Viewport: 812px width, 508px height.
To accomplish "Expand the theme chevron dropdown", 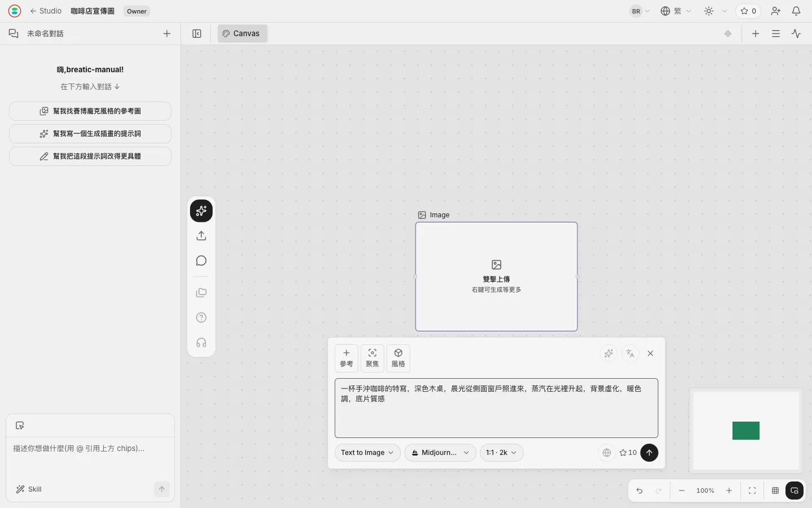I will [725, 11].
